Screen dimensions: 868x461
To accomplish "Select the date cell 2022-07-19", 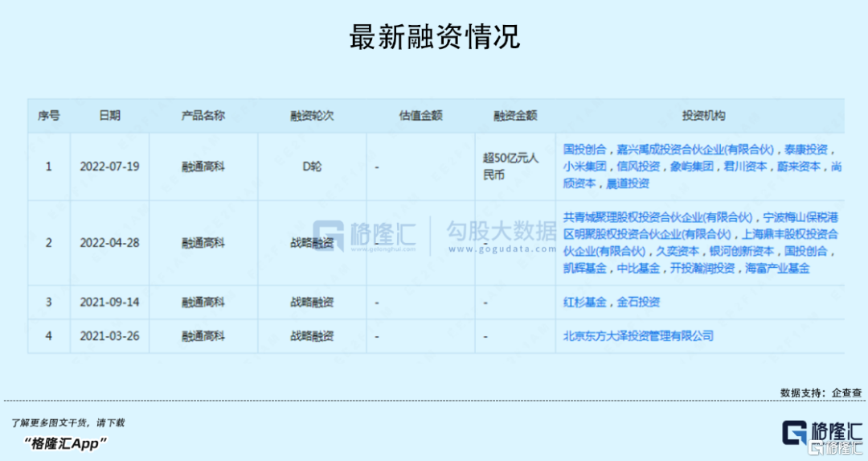I will [x=109, y=167].
